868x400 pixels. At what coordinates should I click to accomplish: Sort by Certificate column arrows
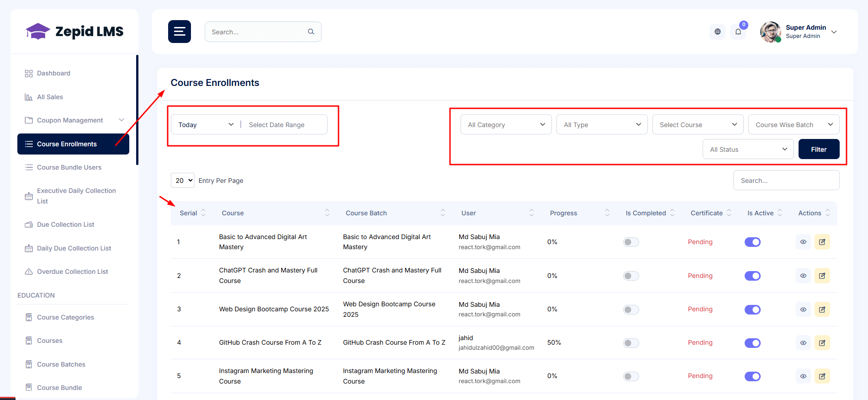point(729,213)
